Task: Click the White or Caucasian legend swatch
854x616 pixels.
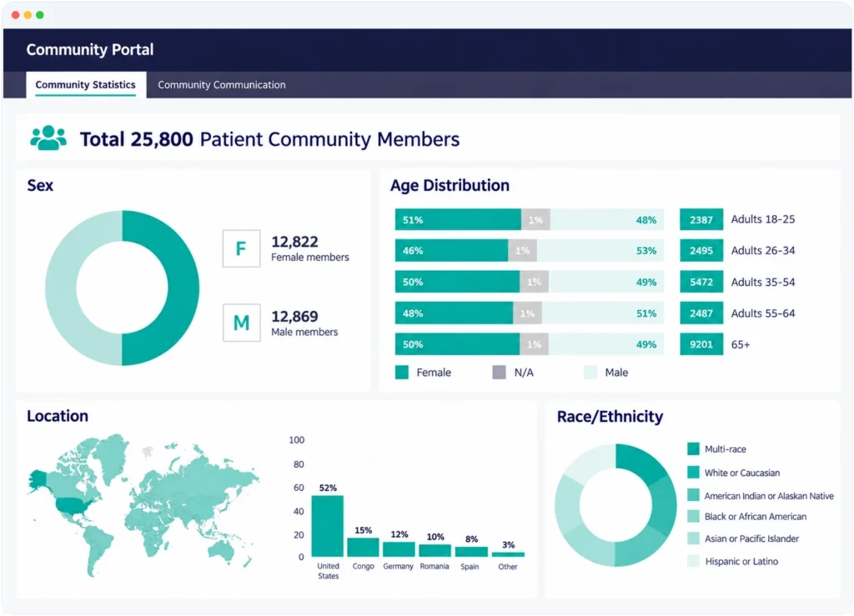Action: tap(693, 473)
